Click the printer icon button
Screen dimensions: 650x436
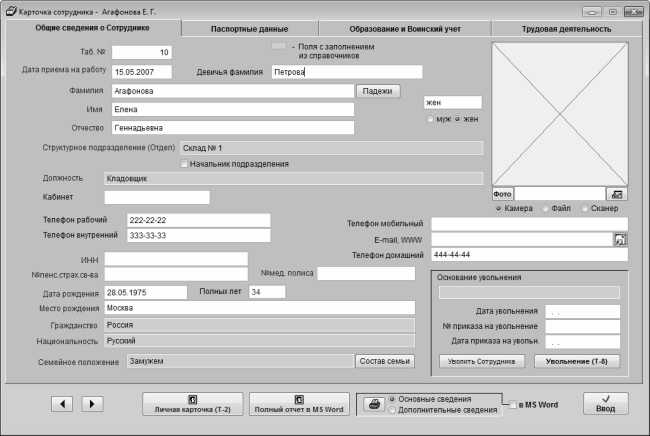pyautogui.click(x=372, y=404)
